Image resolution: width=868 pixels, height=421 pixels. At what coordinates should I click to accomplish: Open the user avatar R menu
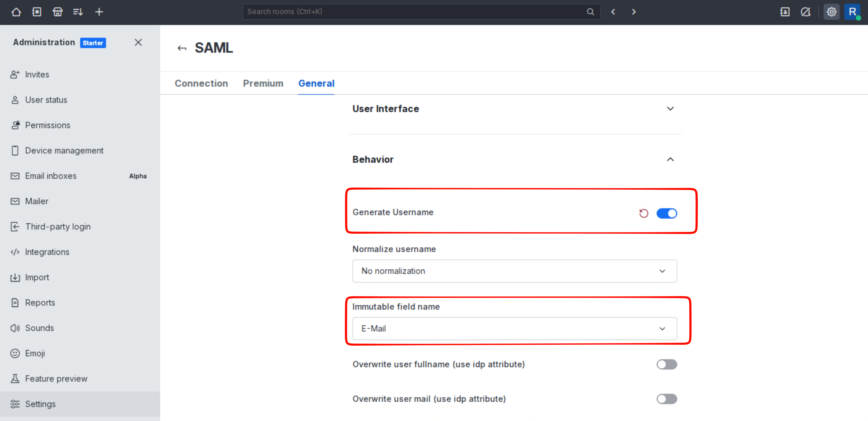pyautogui.click(x=852, y=12)
